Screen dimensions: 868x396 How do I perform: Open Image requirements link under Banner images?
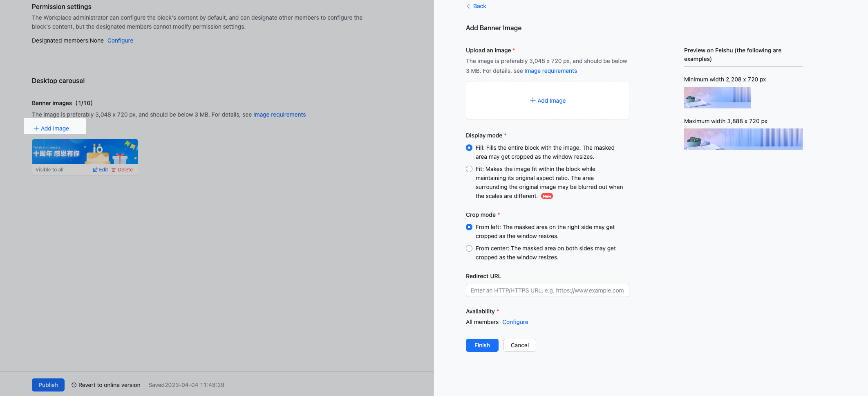279,115
